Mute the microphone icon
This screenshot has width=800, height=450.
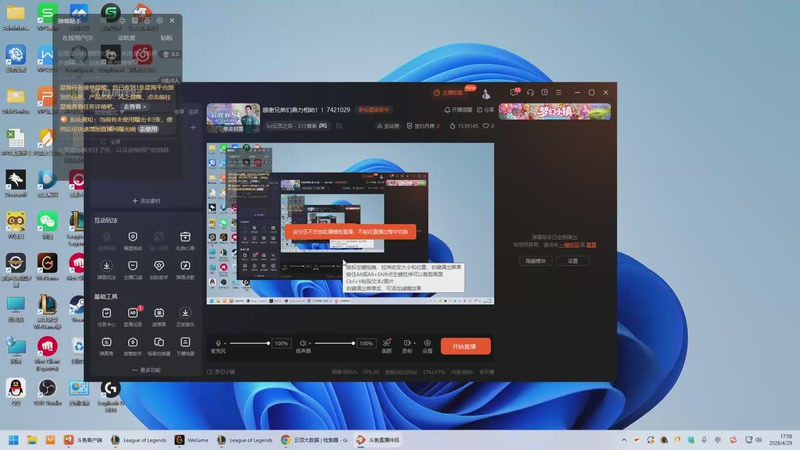[218, 343]
